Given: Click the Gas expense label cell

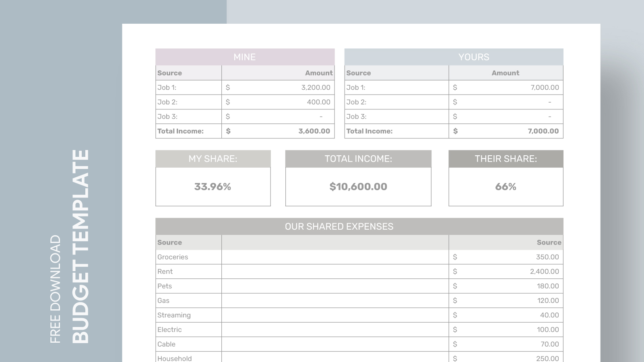Looking at the screenshot, I should 188,300.
